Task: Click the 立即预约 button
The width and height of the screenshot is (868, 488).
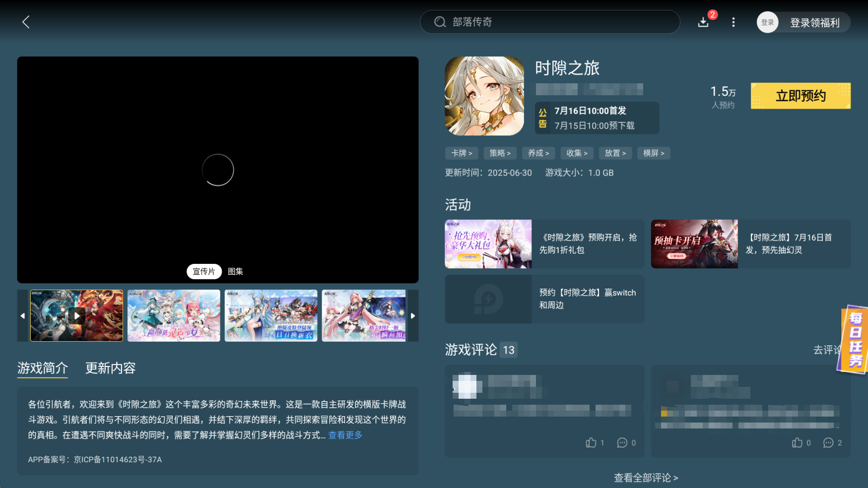Action: pyautogui.click(x=801, y=96)
